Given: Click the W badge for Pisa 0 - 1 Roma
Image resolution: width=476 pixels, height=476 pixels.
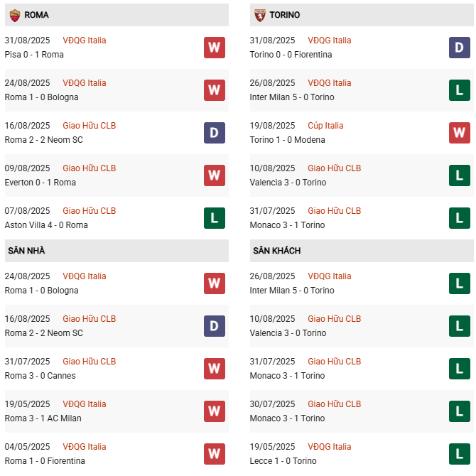Looking at the screenshot, I should pos(214,48).
